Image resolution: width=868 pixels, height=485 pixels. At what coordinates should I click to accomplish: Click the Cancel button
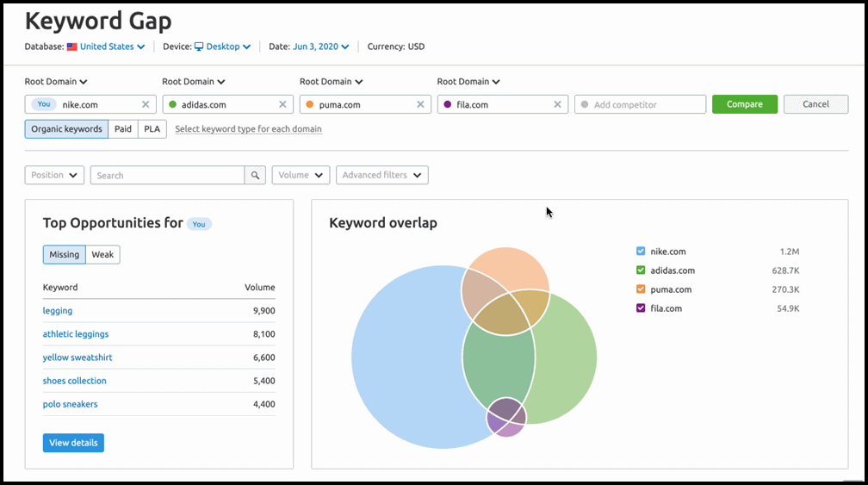click(816, 104)
